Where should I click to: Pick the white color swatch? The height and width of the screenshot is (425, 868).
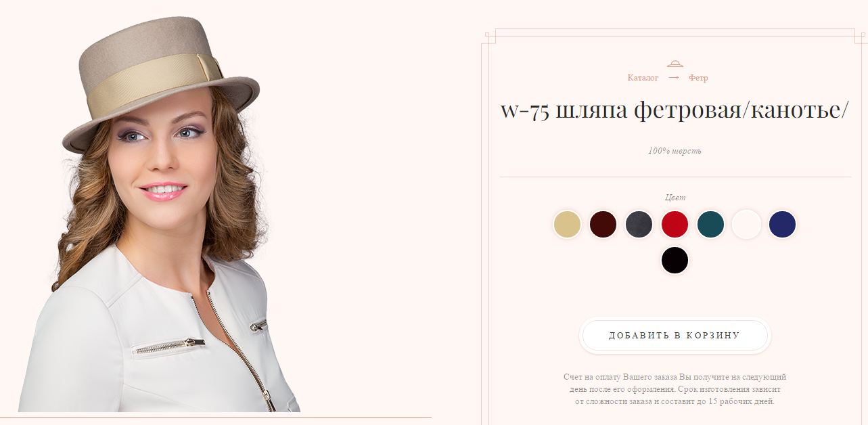tap(746, 224)
